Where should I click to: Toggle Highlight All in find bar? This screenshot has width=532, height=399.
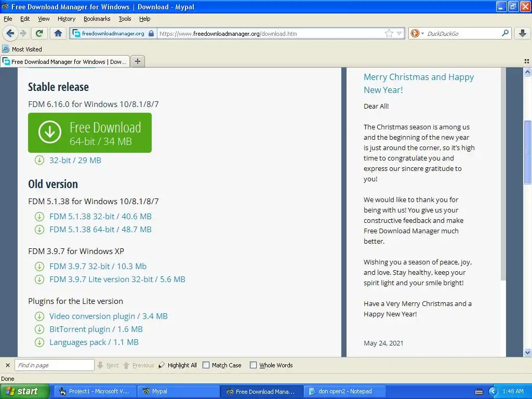pyautogui.click(x=178, y=365)
